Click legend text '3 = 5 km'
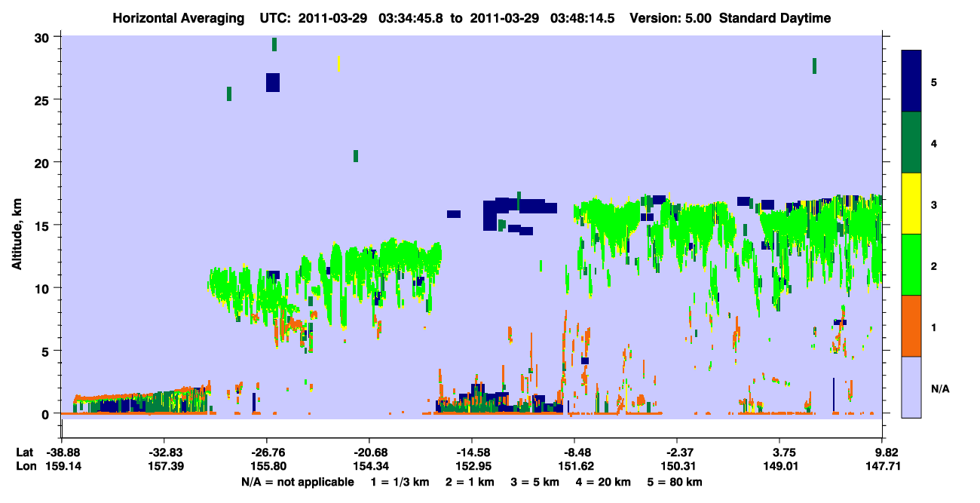Screen dimensions: 980x503 click(535, 482)
